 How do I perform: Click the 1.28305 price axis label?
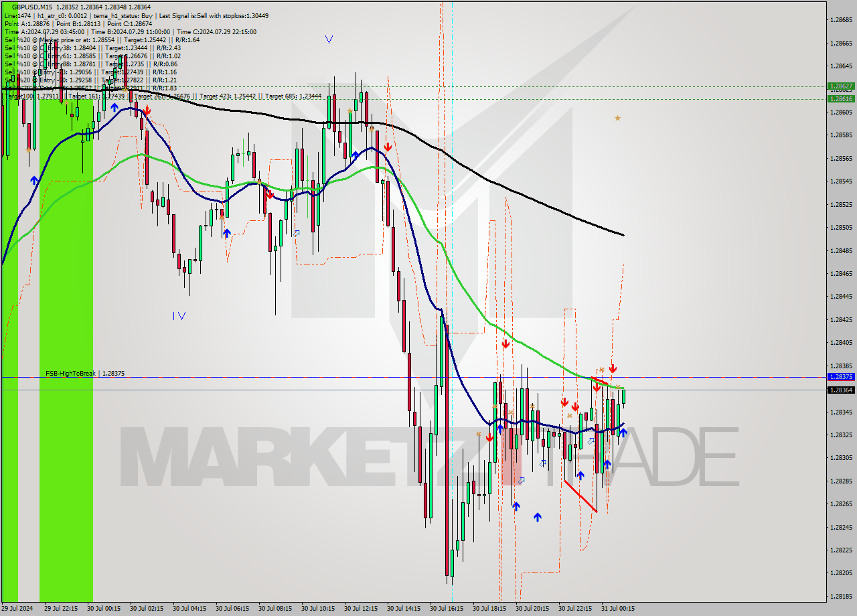tap(841, 457)
